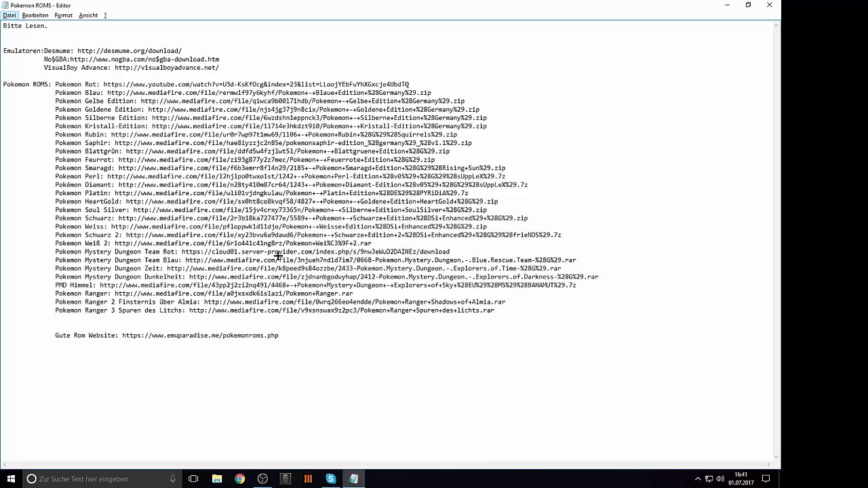Click the horizontal scrollbar right arrow
The image size is (868, 488).
[x=768, y=464]
